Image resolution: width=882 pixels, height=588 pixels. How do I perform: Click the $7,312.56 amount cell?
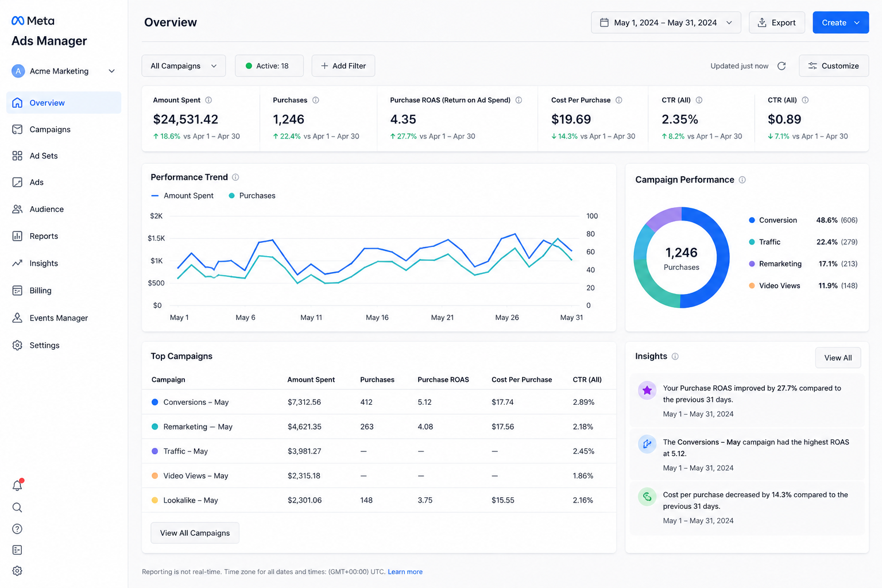tap(304, 402)
